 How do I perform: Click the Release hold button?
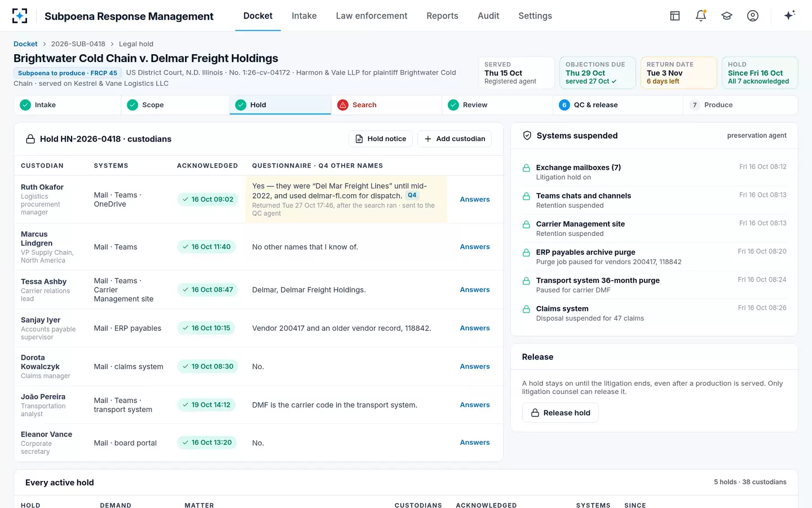[561, 413]
